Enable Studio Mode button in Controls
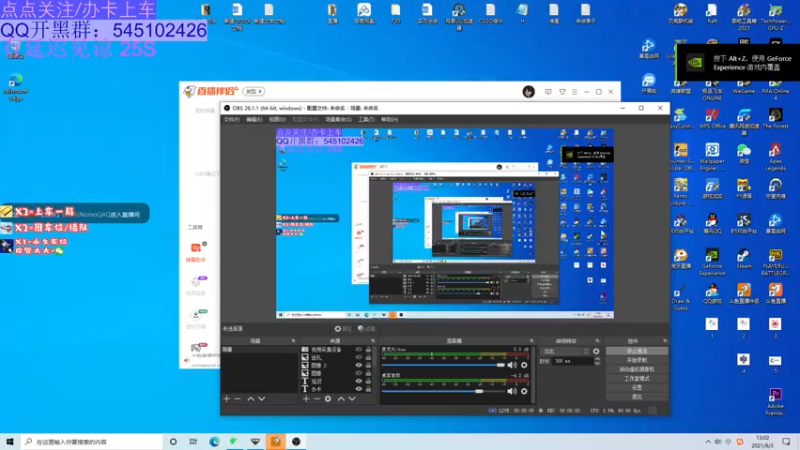Image resolution: width=800 pixels, height=450 pixels. pyautogui.click(x=637, y=379)
